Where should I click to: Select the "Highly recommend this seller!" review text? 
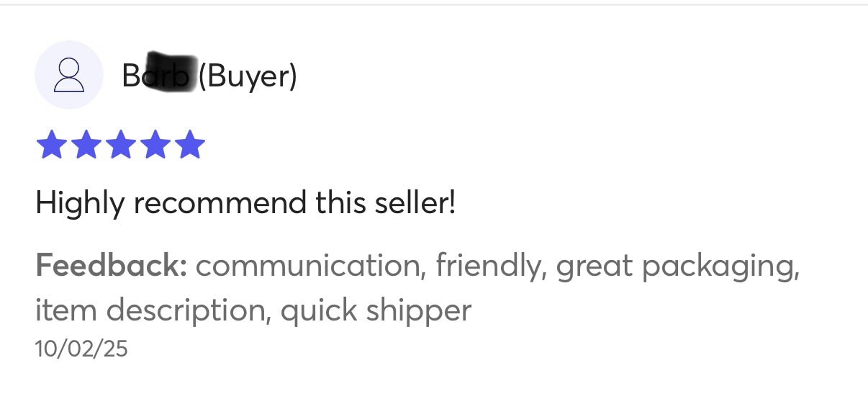(x=245, y=203)
